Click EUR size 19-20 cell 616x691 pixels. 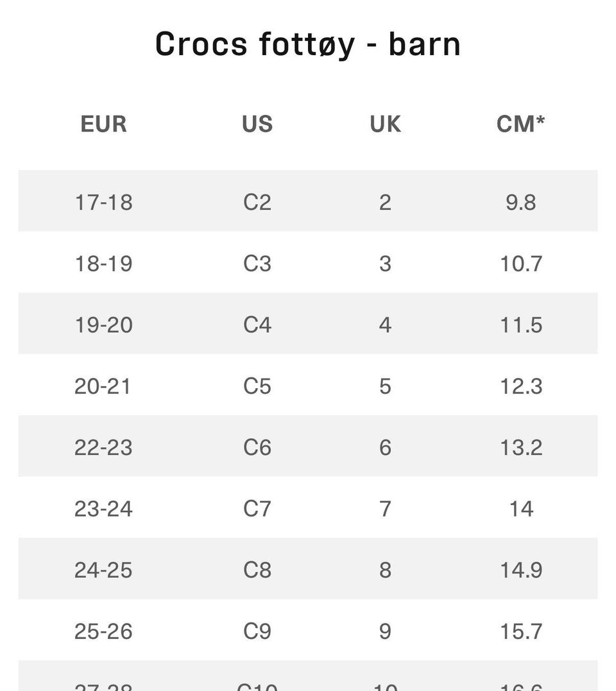click(104, 325)
